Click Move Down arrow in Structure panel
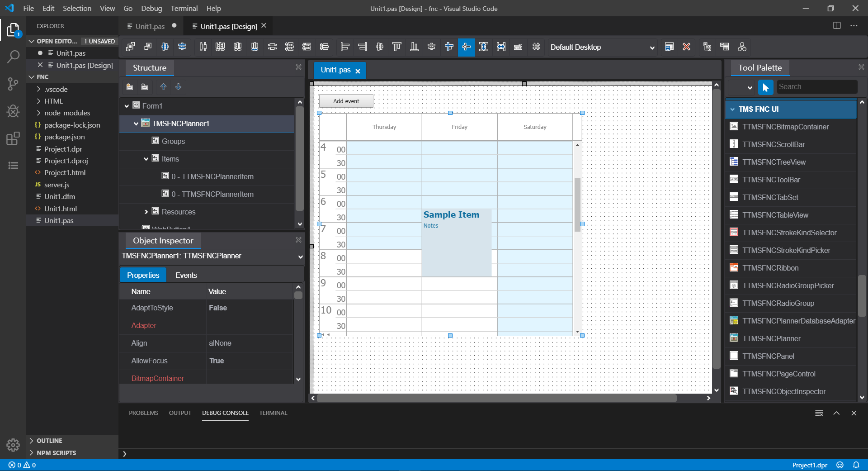 tap(178, 86)
